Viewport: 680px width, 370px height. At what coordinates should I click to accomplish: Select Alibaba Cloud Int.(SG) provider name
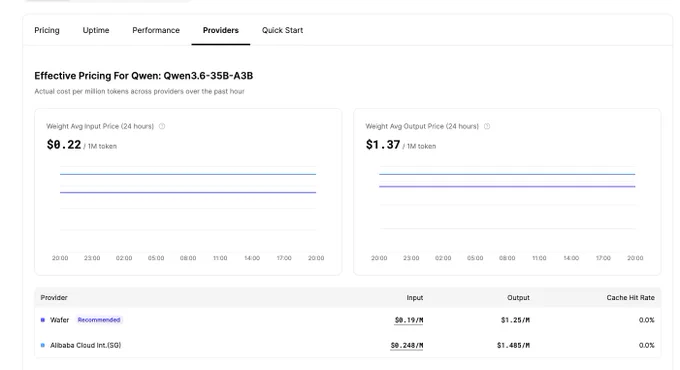click(x=85, y=345)
